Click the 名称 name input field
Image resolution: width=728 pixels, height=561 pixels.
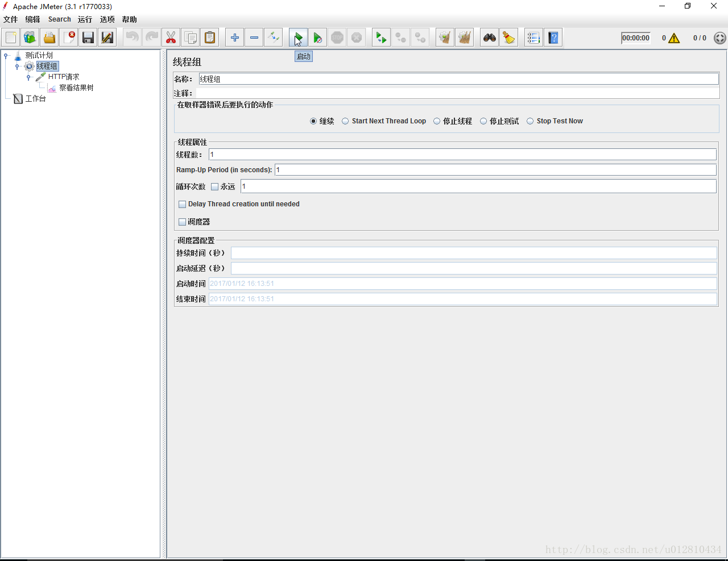459,79
